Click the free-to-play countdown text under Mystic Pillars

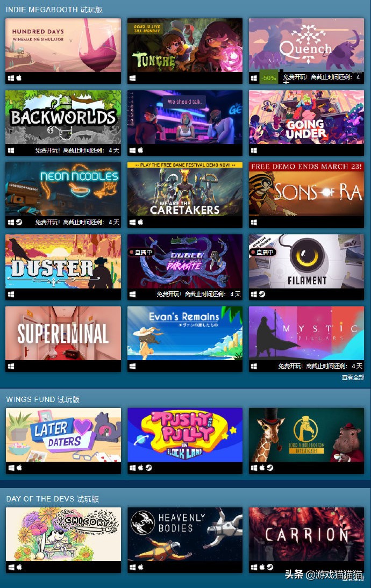click(x=320, y=366)
